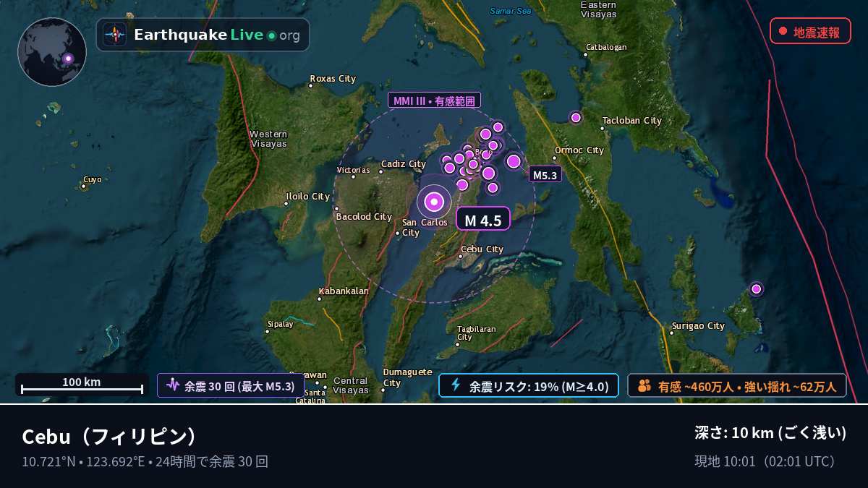Click the Western Visayas region label
The image size is (868, 488).
click(x=268, y=139)
